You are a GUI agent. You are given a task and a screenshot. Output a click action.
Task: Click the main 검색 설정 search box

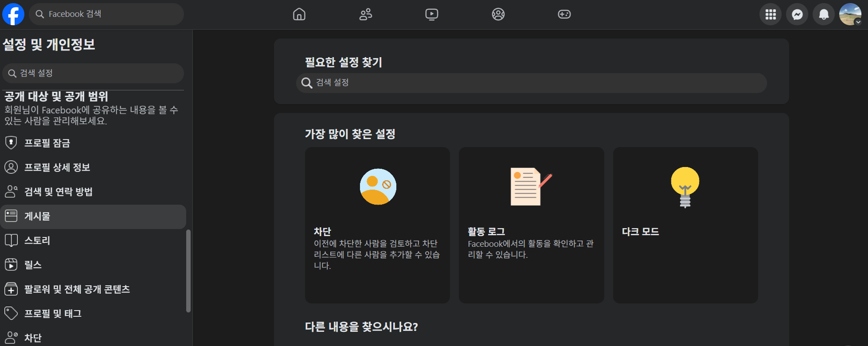click(531, 83)
